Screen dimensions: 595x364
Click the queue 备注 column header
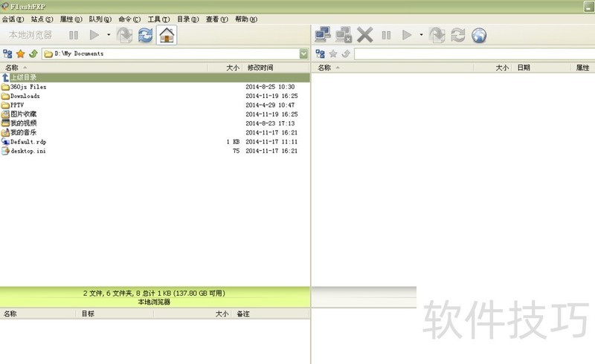tap(271, 314)
